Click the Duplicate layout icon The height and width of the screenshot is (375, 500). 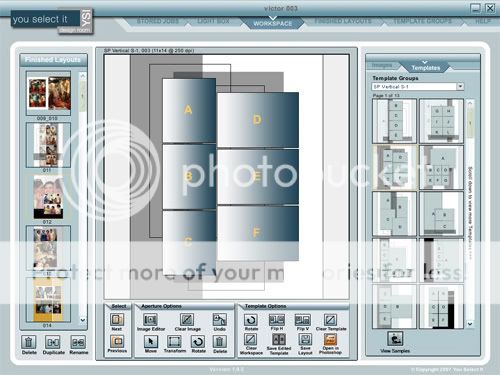(53, 342)
